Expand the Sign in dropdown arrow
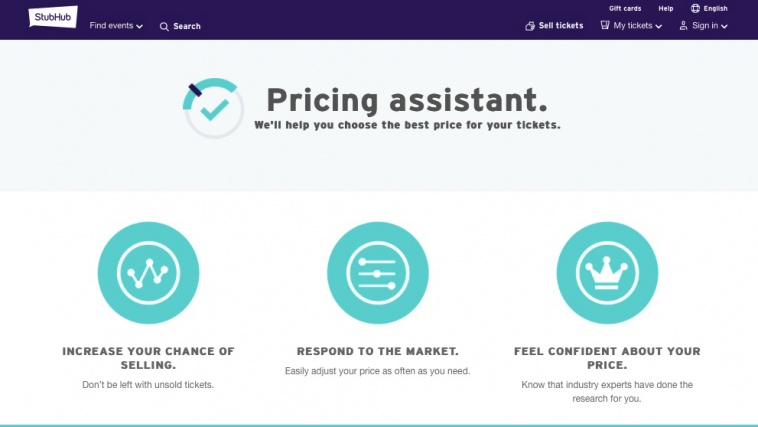 [x=724, y=27]
